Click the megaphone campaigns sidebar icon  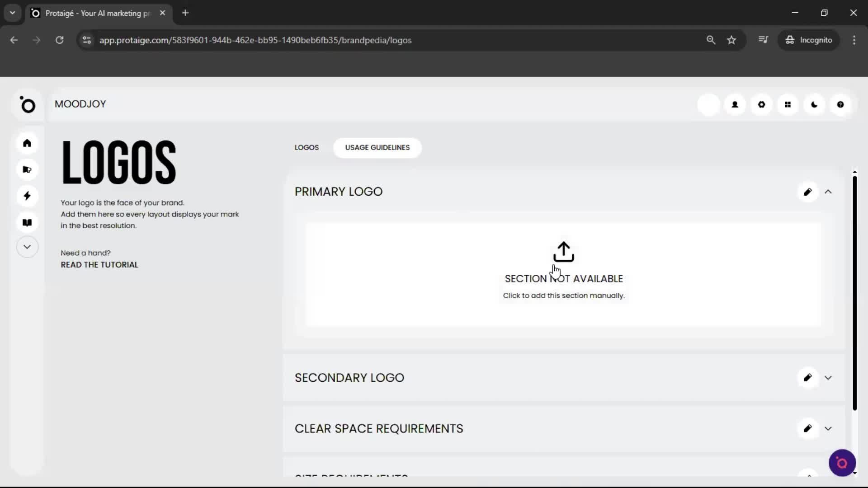27,170
